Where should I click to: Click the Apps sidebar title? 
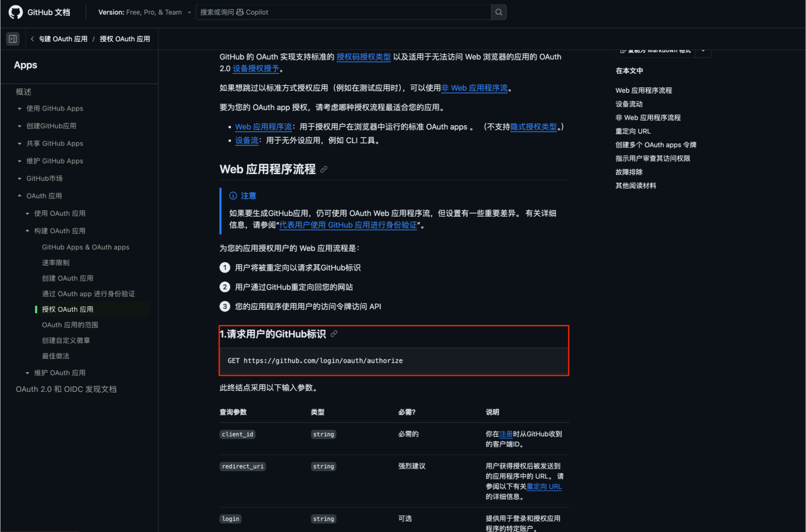pos(26,65)
